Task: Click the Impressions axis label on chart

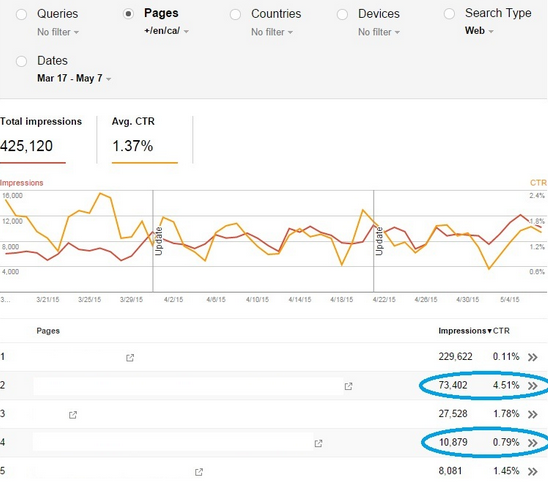Action: (x=22, y=183)
